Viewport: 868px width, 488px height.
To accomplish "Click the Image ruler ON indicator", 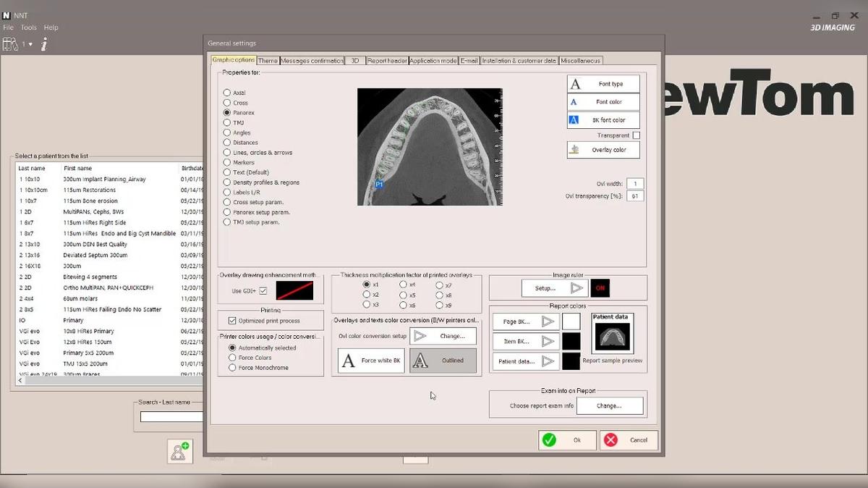I will coord(600,288).
